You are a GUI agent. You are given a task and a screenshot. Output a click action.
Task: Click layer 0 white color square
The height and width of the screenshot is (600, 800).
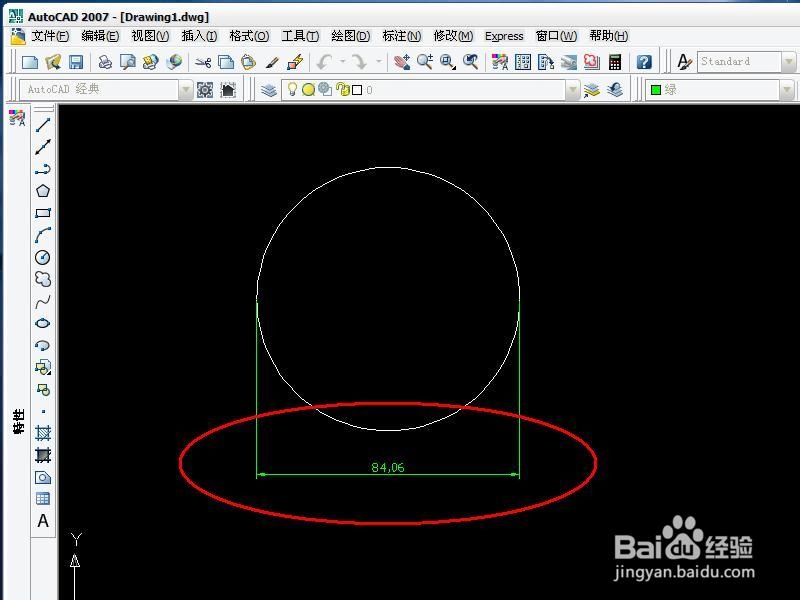[x=357, y=90]
